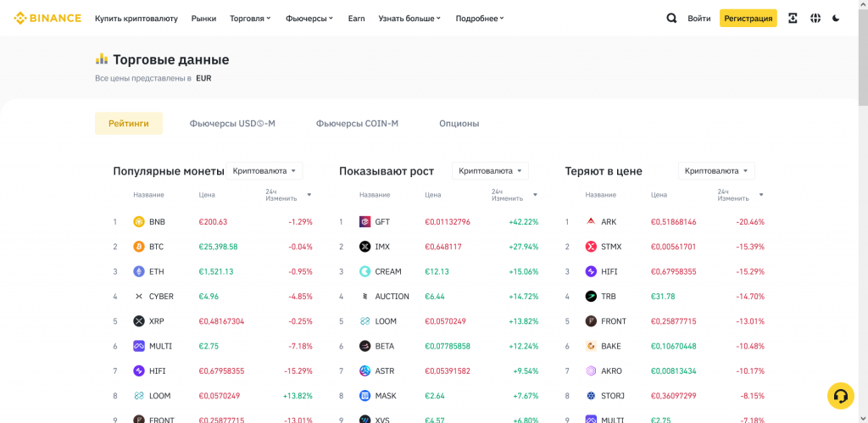The width and height of the screenshot is (868, 423).
Task: Click the IMX coin icon
Action: pyautogui.click(x=364, y=247)
